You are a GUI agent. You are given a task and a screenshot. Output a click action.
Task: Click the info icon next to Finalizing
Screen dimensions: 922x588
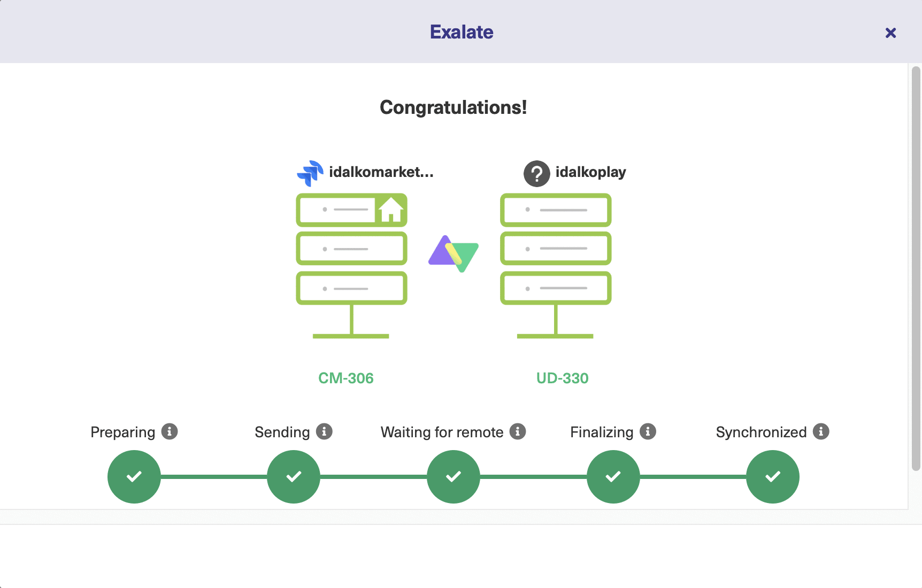[x=648, y=431]
